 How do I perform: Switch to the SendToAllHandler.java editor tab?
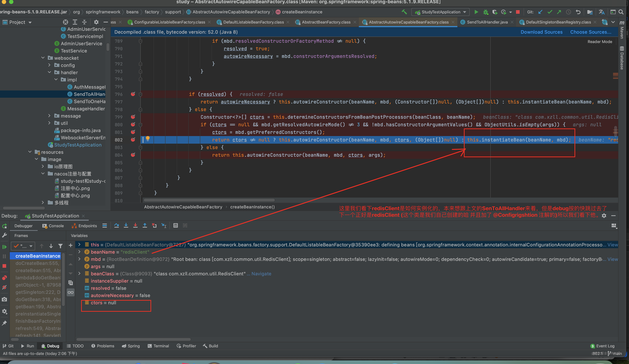[x=487, y=22]
